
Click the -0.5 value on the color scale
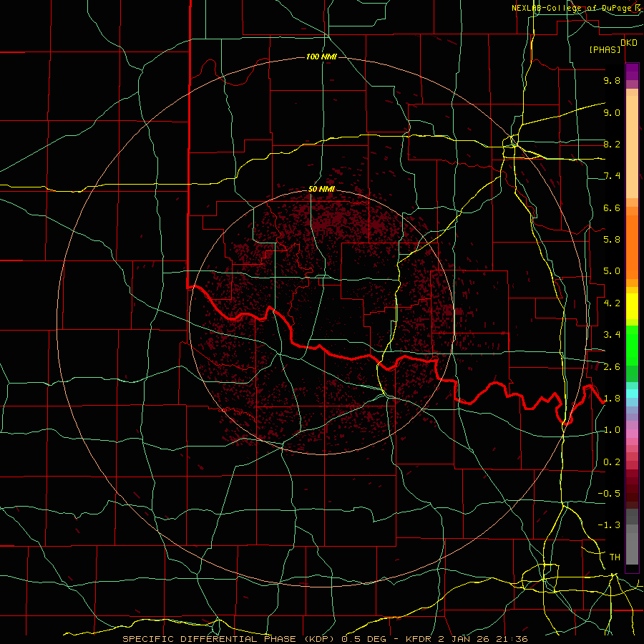pos(609,494)
